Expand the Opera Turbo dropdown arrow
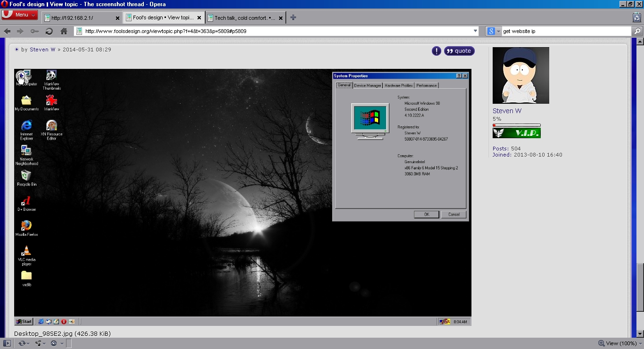644x349 pixels. point(61,343)
